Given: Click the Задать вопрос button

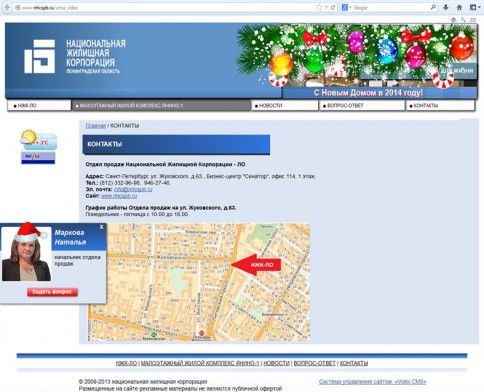Looking at the screenshot, I should [52, 292].
